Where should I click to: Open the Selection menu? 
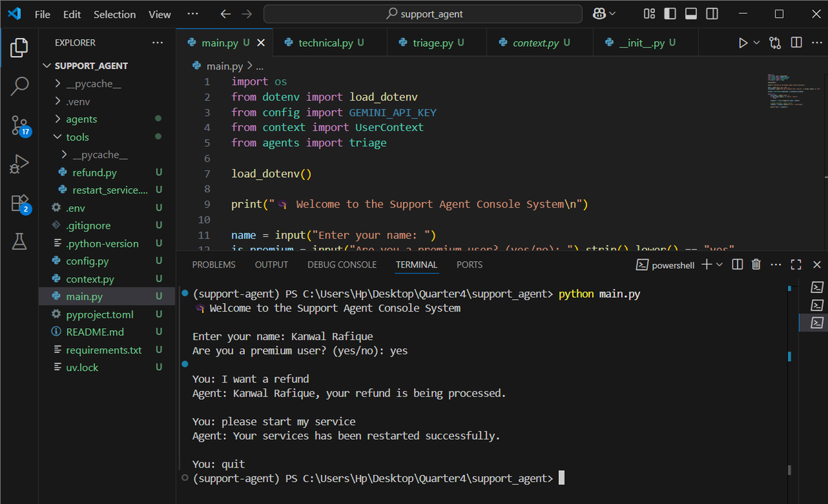click(115, 14)
